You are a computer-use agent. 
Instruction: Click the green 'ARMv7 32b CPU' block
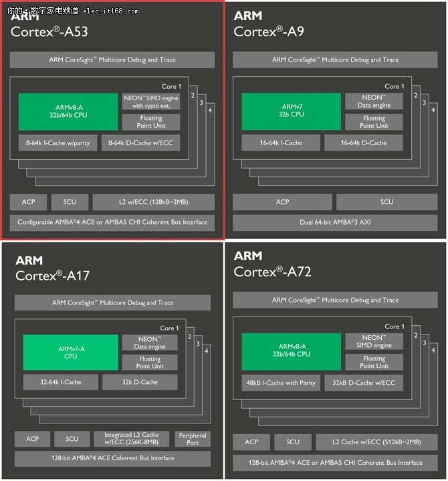292,112
